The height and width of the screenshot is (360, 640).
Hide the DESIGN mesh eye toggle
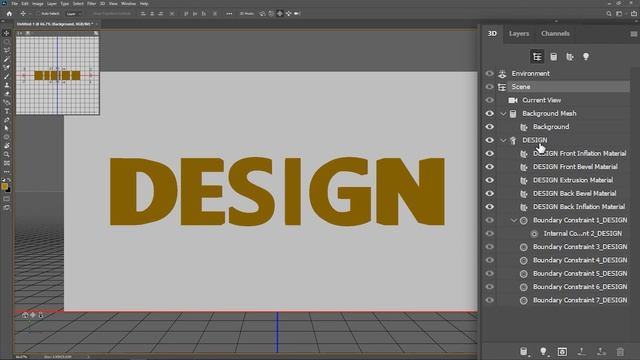click(x=489, y=140)
